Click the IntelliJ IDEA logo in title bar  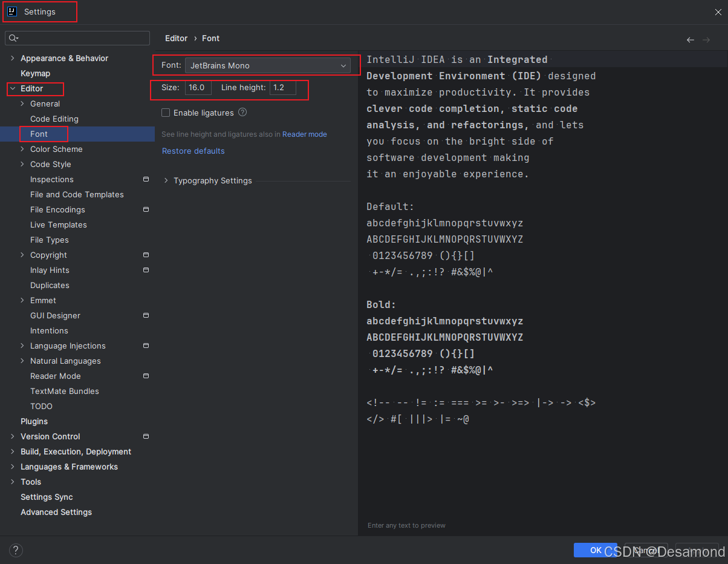click(x=11, y=11)
